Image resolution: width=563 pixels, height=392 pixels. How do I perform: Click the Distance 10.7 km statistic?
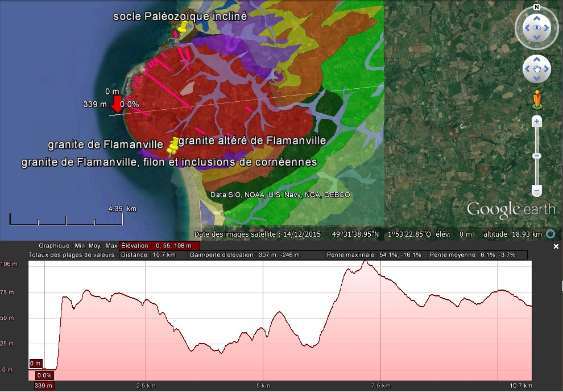154,255
